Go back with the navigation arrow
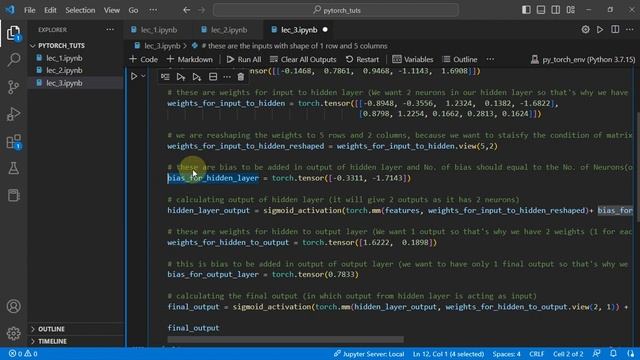The height and width of the screenshot is (360, 640). 187,10
